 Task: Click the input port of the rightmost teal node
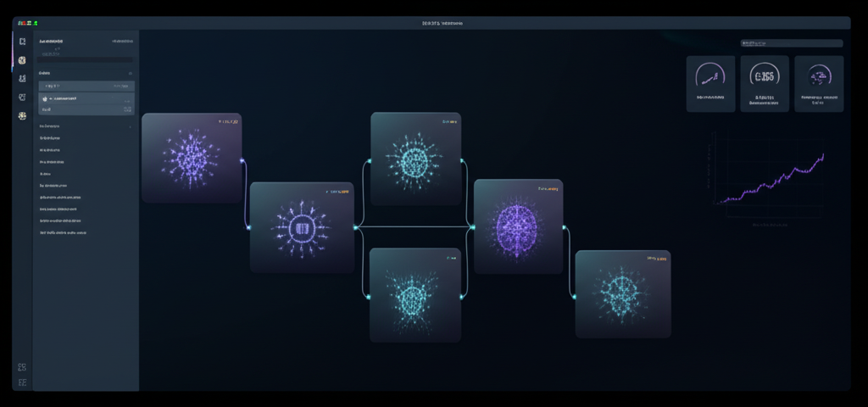(x=574, y=298)
